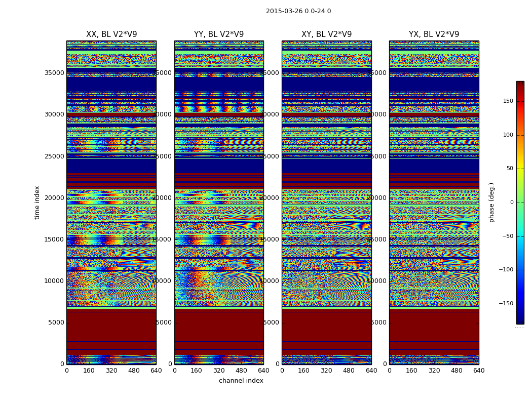532x405 pixels.
Task: Click XX plot's 320 channel tick label
Action: pyautogui.click(x=111, y=371)
